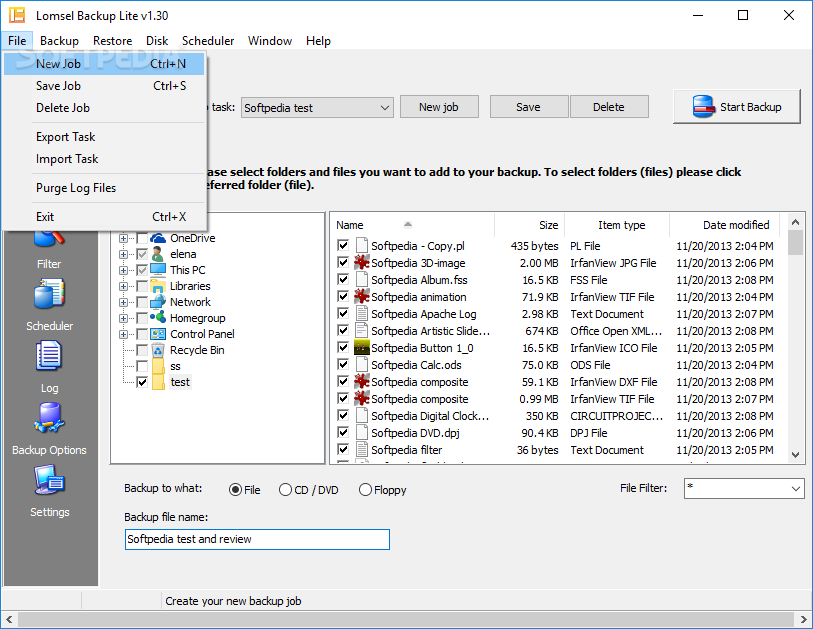Click the elena user icon in tree
This screenshot has height=629, width=813.
coord(158,254)
